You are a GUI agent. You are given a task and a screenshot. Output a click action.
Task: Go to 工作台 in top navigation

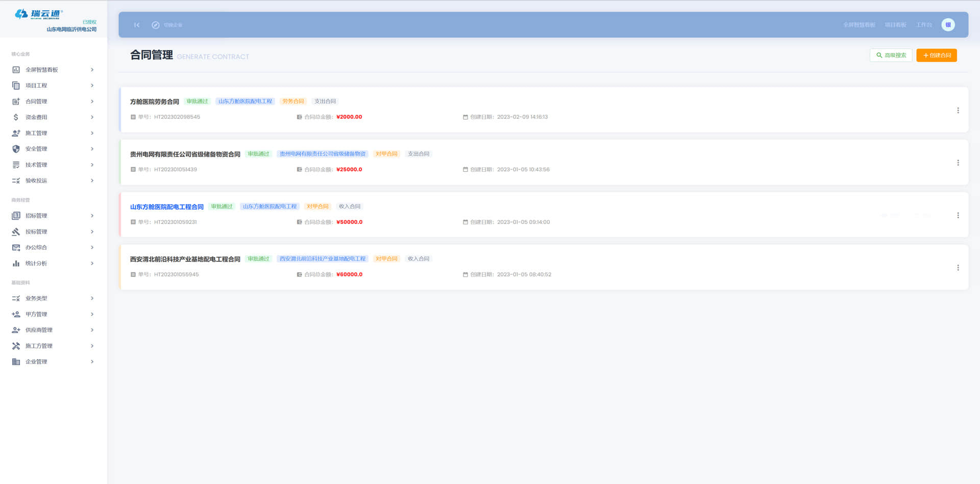923,25
